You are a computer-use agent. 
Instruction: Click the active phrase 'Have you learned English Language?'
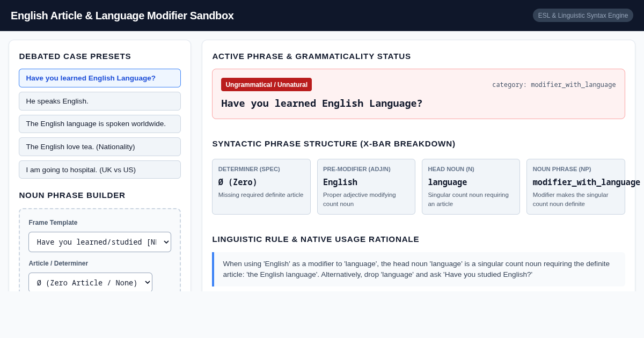pos(321,104)
